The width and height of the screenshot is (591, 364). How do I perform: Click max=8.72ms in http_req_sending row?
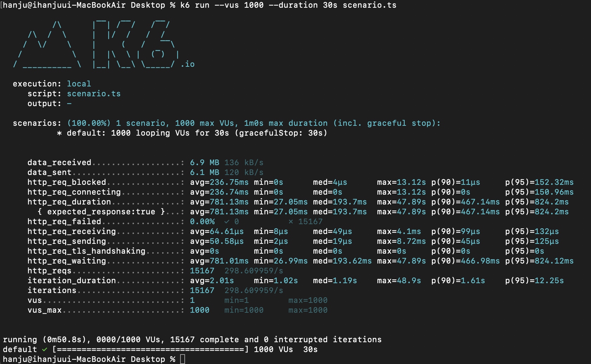pos(401,241)
